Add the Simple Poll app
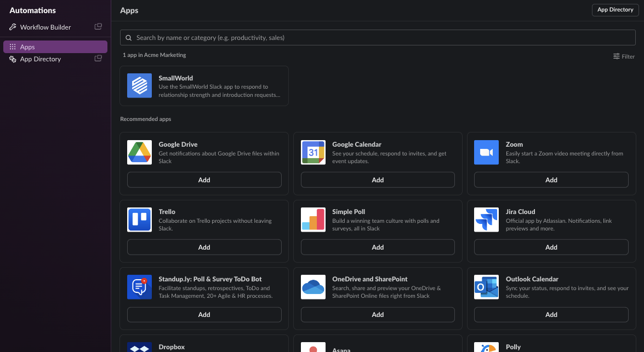The width and height of the screenshot is (644, 352). [x=378, y=247]
